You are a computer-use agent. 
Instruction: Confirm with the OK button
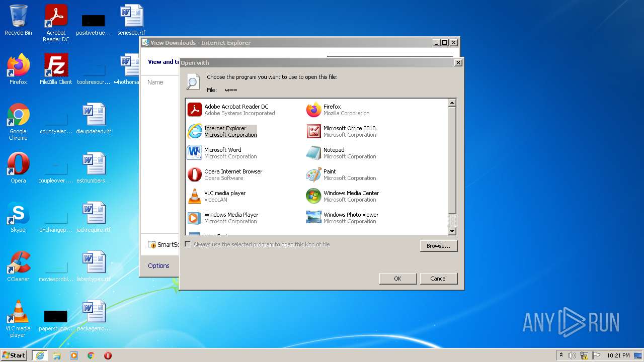click(397, 279)
